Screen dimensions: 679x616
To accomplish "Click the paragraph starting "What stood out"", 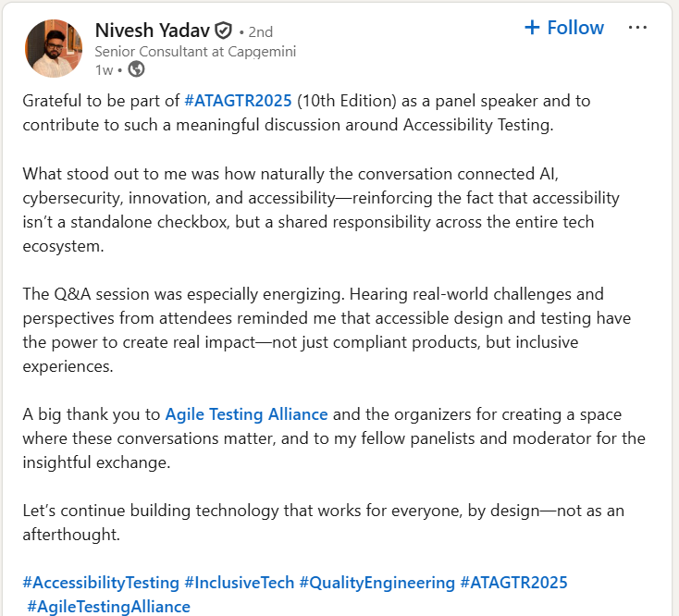I will coord(320,210).
